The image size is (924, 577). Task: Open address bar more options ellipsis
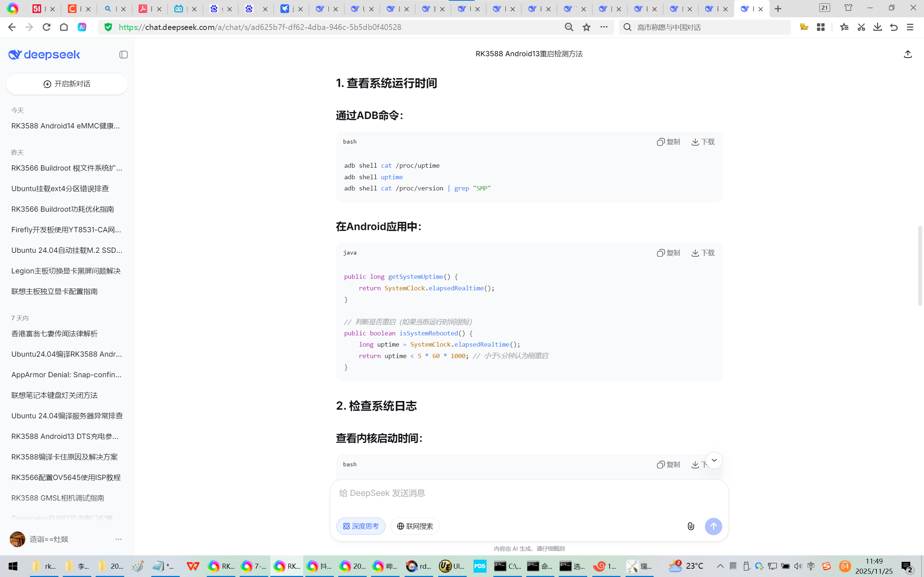[603, 27]
